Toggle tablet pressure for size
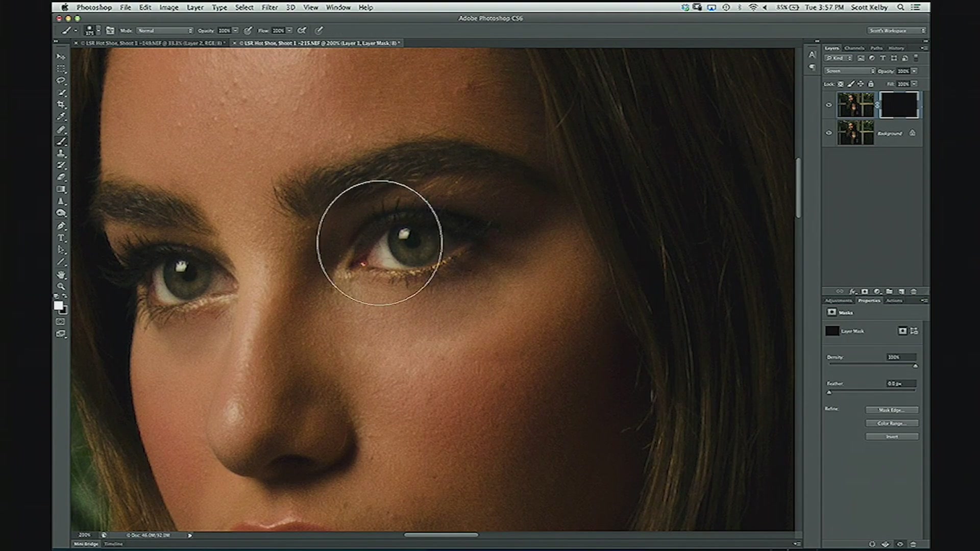 (319, 31)
